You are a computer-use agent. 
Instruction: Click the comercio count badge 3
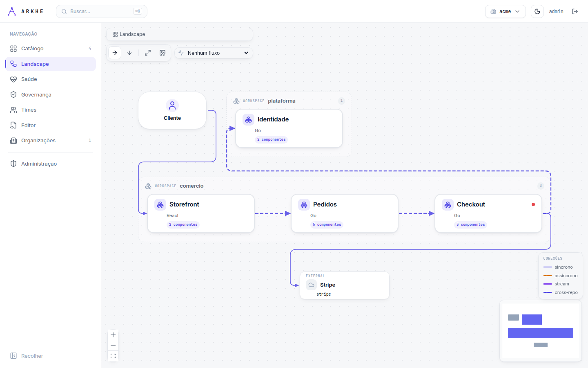coord(541,186)
